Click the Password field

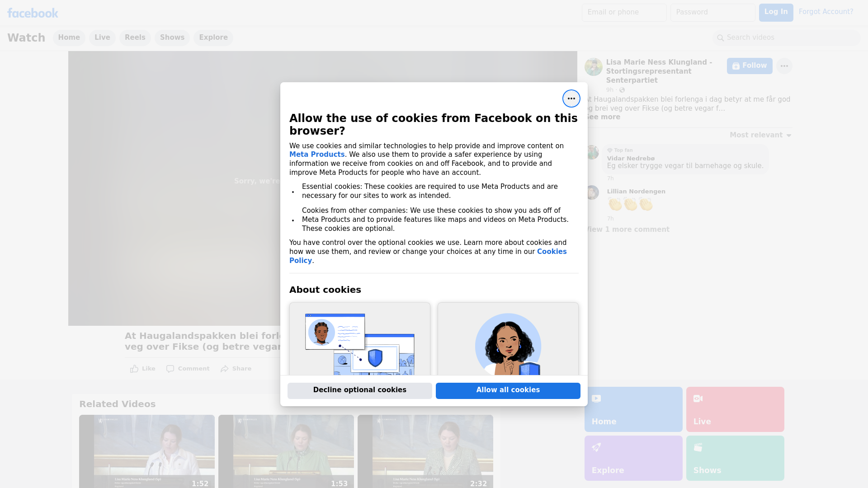tap(712, 13)
